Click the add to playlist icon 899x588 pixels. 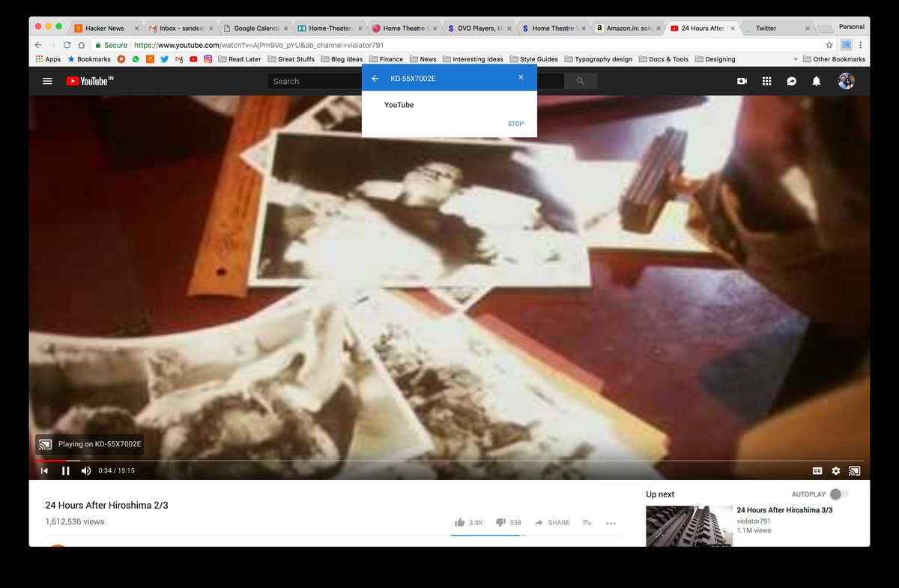pyautogui.click(x=587, y=523)
